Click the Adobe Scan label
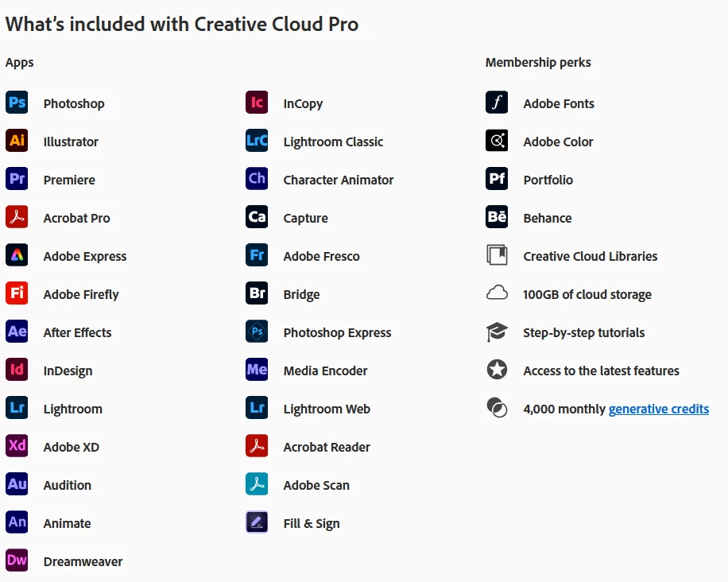The image size is (728, 582). coord(316,485)
